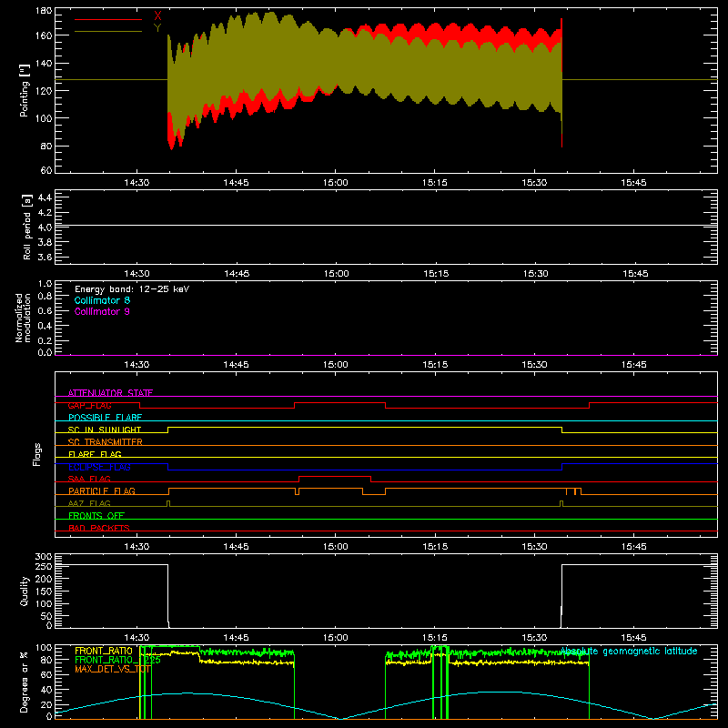
Task: Click the 'Pointing' y-axis title
Action: coord(25,90)
